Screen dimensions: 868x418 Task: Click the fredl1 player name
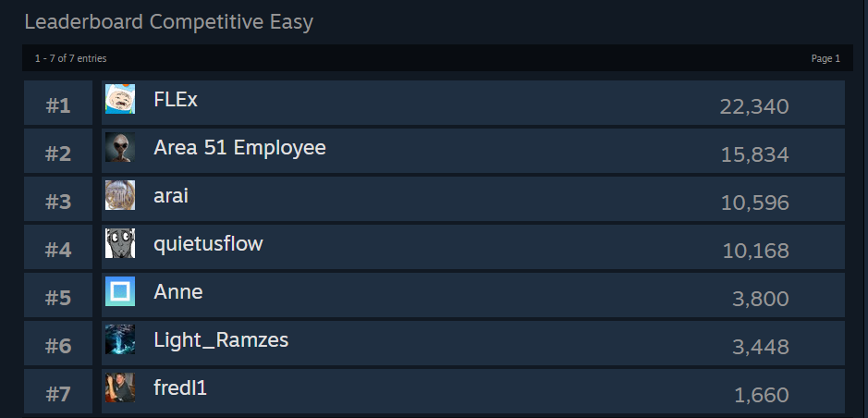point(180,388)
